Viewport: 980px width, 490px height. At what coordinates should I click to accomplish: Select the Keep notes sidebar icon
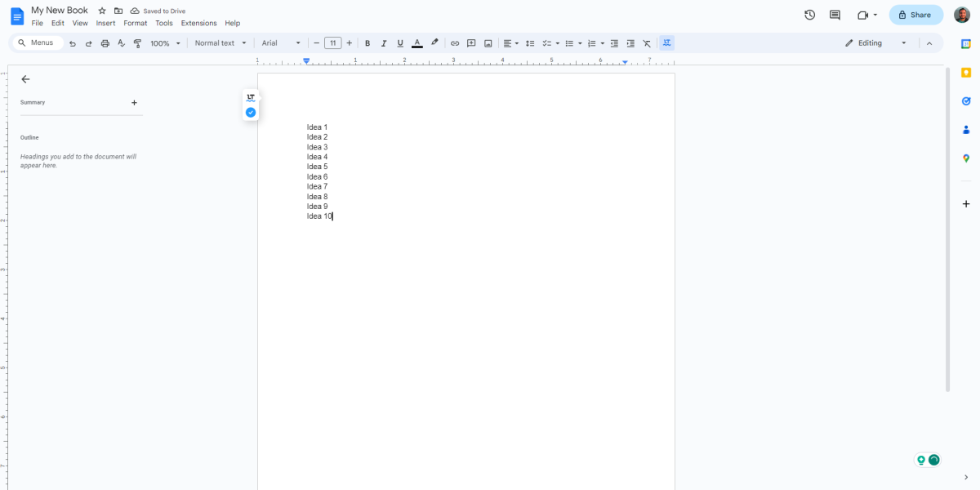click(x=965, y=72)
